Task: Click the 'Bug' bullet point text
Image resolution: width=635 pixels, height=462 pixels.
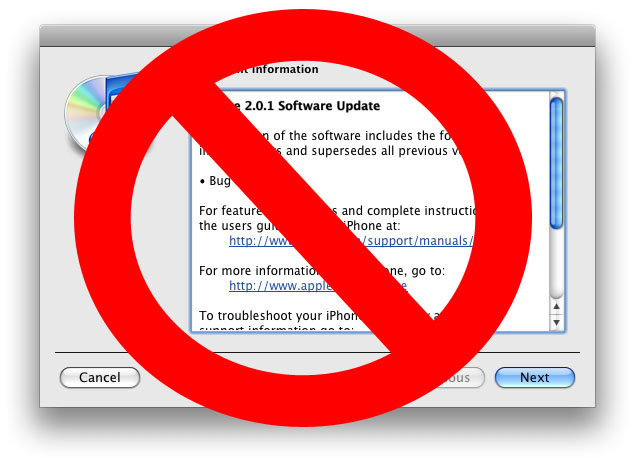Action: [220, 181]
